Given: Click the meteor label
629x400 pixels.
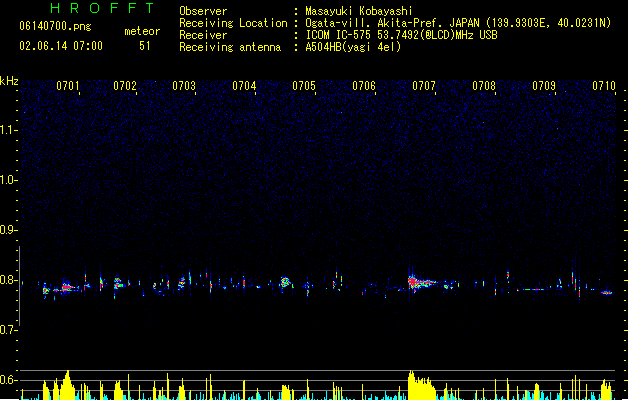Looking at the screenshot, I should [142, 31].
